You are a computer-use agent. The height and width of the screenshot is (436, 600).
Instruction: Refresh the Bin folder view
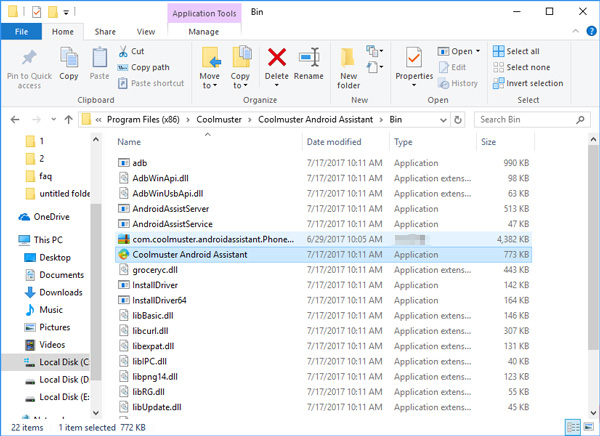point(458,120)
